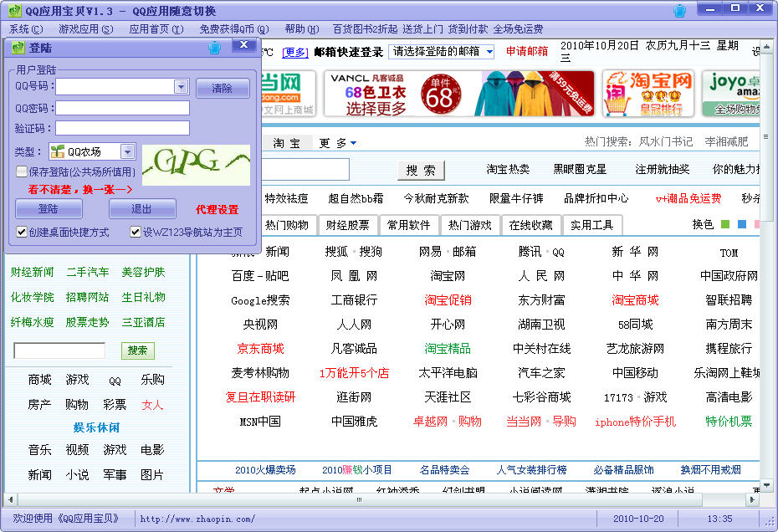Viewport: 778px width, 532px height.
Task: Click the horizontal scrollbar right arrow
Action: [753, 499]
